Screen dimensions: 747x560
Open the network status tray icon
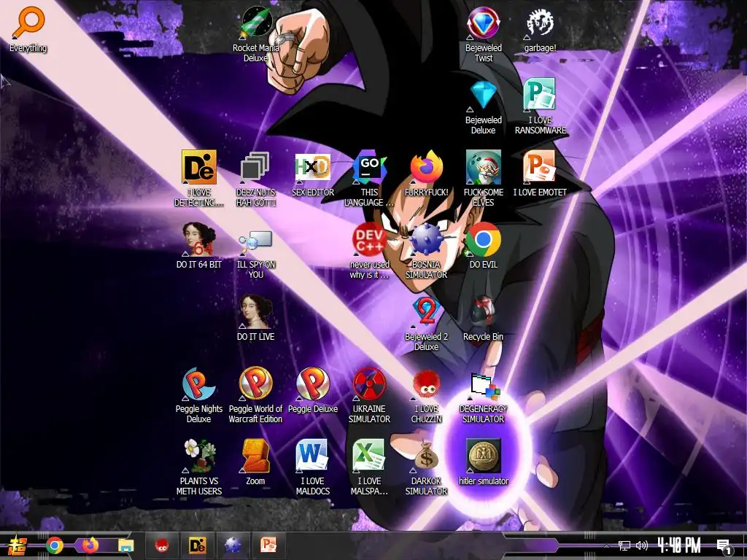click(x=624, y=545)
